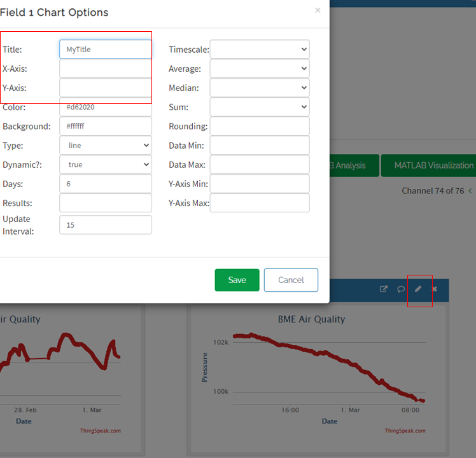This screenshot has width=476, height=458.
Task: Cancel the chart options dialog
Action: [x=291, y=280]
